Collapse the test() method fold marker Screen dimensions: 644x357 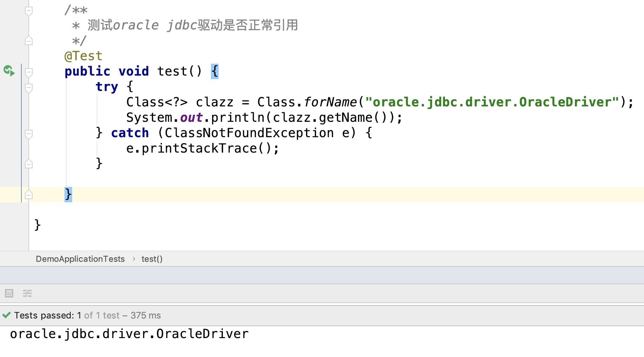pyautogui.click(x=29, y=72)
